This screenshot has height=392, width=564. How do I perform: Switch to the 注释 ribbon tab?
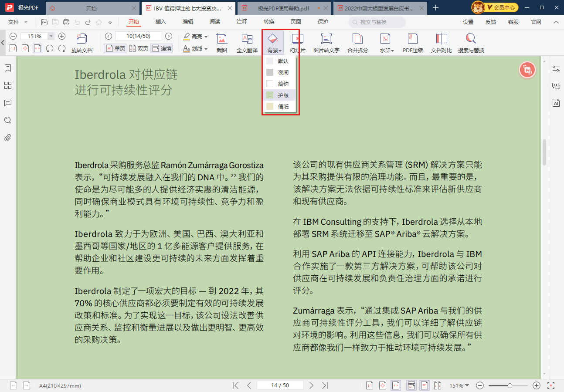[x=242, y=22]
